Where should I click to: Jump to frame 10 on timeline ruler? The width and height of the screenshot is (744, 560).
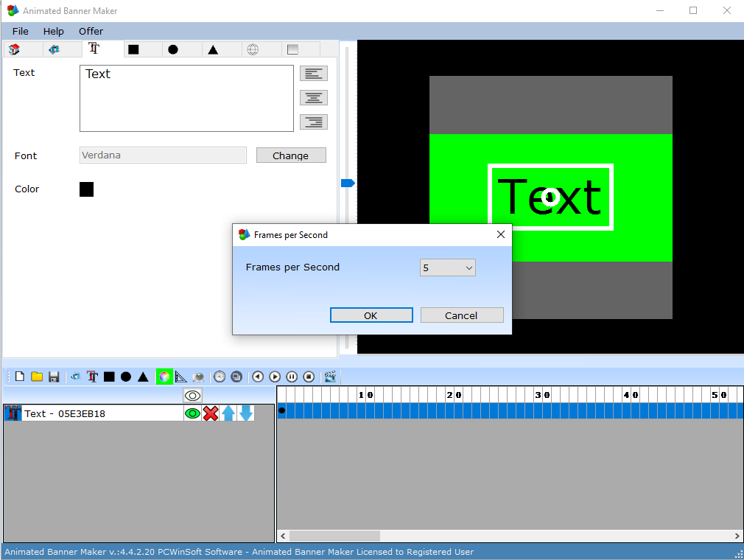[x=365, y=395]
